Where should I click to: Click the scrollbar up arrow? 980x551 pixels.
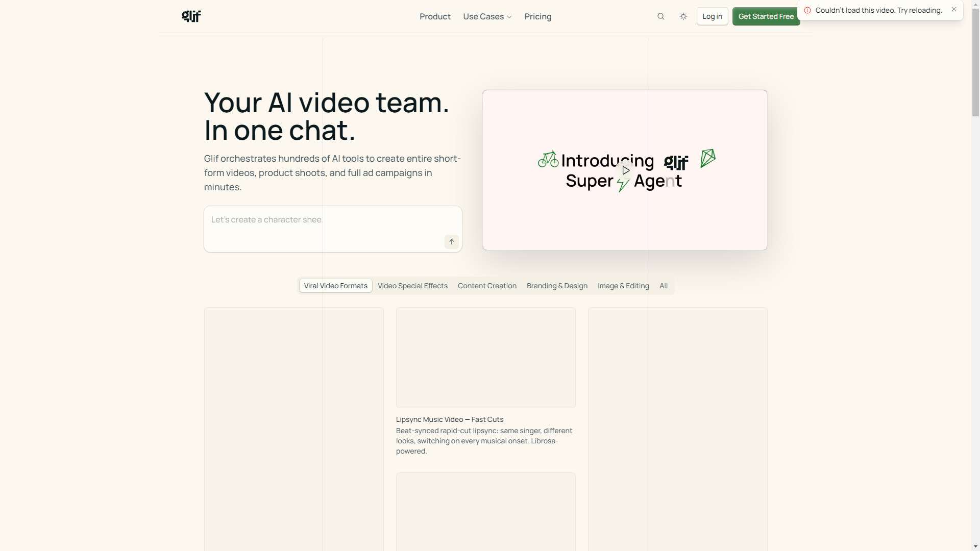pos(976,4)
